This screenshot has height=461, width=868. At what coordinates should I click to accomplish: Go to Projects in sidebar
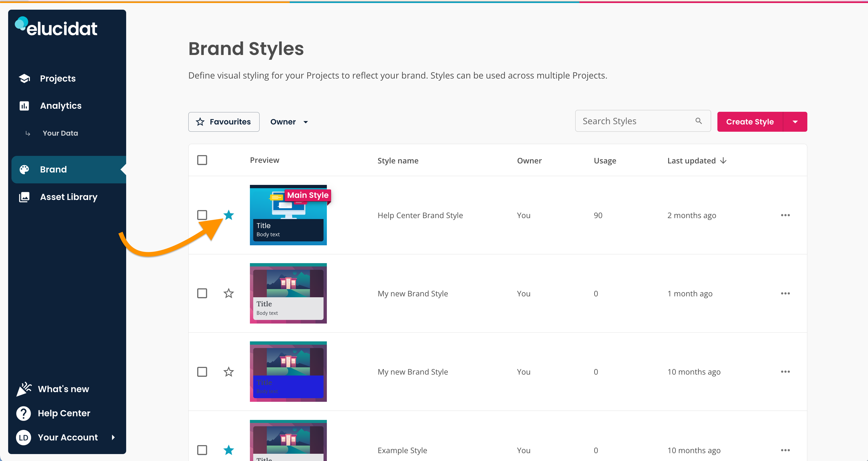(58, 78)
